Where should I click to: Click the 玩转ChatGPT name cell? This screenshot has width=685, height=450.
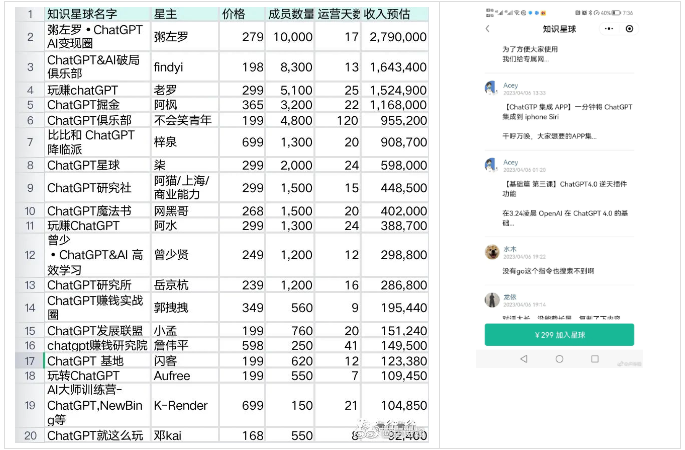[x=98, y=376]
